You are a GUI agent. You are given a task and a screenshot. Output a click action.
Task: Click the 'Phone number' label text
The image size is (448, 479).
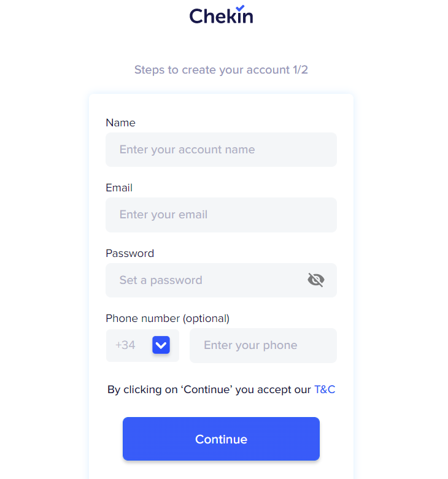pyautogui.click(x=143, y=318)
